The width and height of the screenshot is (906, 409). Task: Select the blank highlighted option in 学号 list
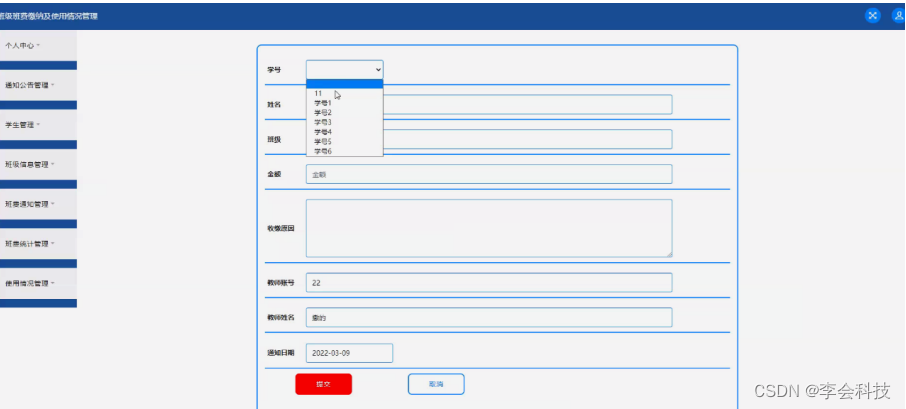344,84
